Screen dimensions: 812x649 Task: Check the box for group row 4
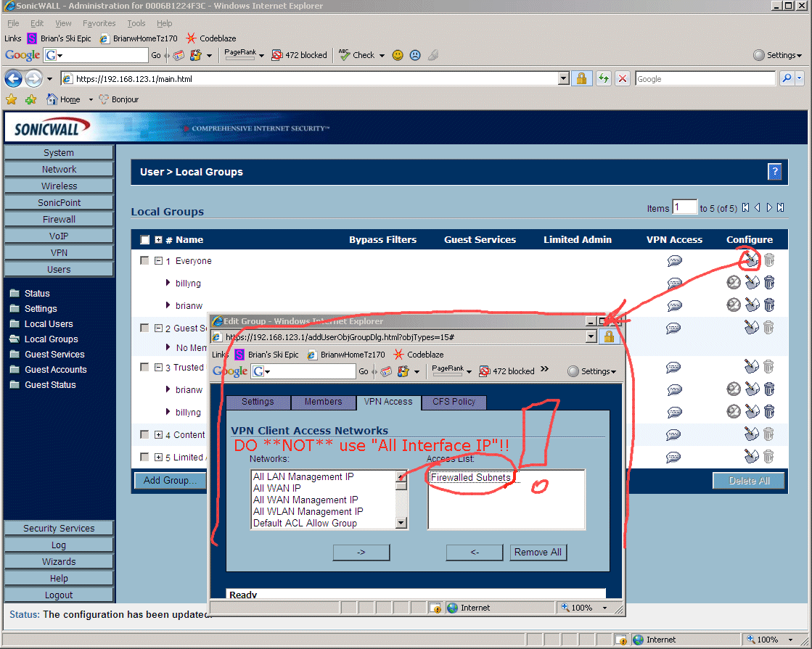(x=144, y=434)
